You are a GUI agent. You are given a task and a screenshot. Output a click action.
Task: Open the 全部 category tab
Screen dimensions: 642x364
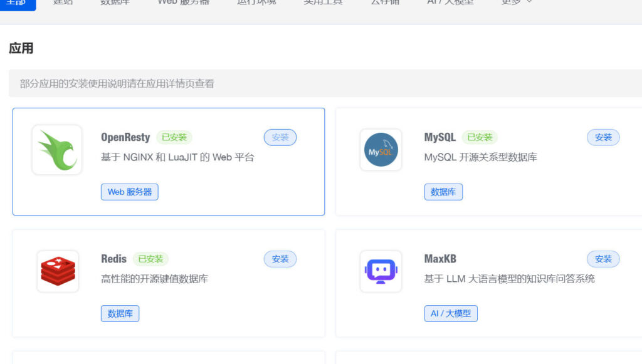tap(16, 3)
